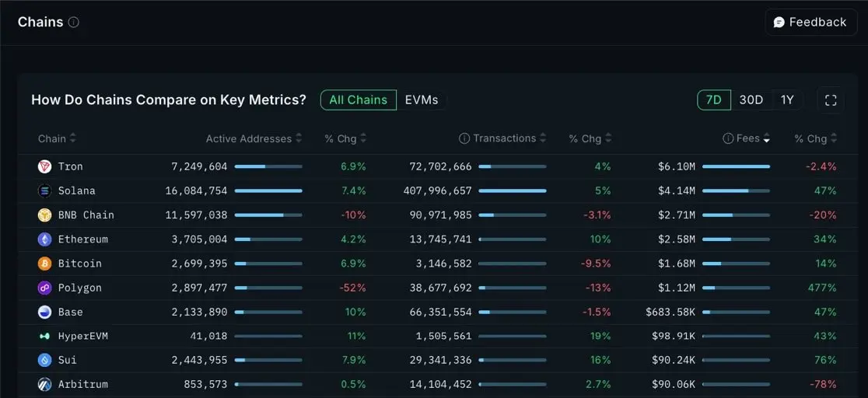The width and height of the screenshot is (868, 398).
Task: Click the Transactions info icon
Action: pyautogui.click(x=464, y=138)
